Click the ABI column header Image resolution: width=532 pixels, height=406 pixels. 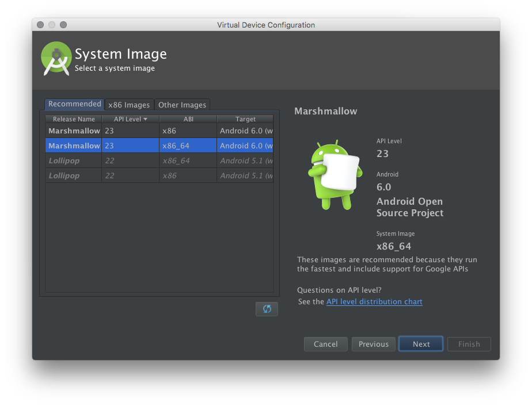point(188,119)
